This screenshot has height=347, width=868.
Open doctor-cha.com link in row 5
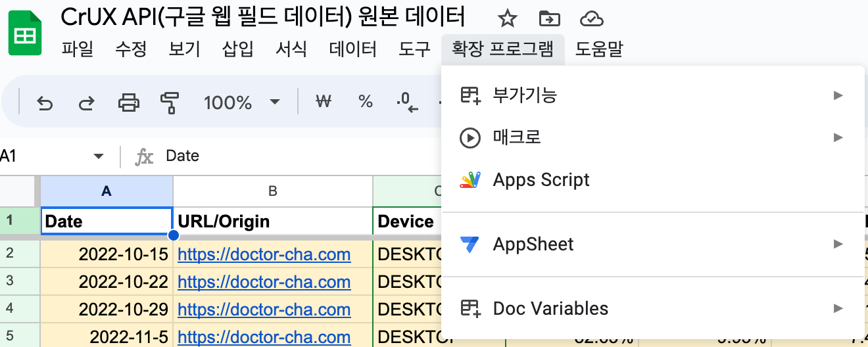click(264, 337)
